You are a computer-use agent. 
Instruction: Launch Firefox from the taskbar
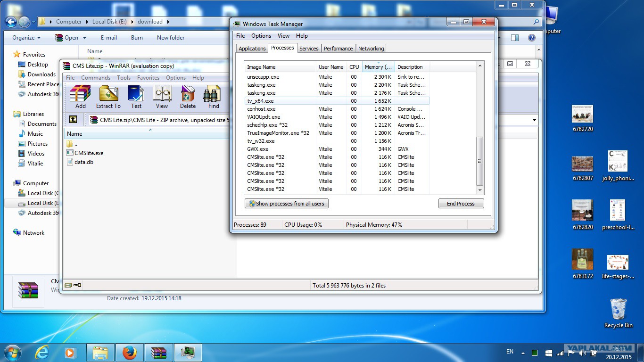[129, 353]
